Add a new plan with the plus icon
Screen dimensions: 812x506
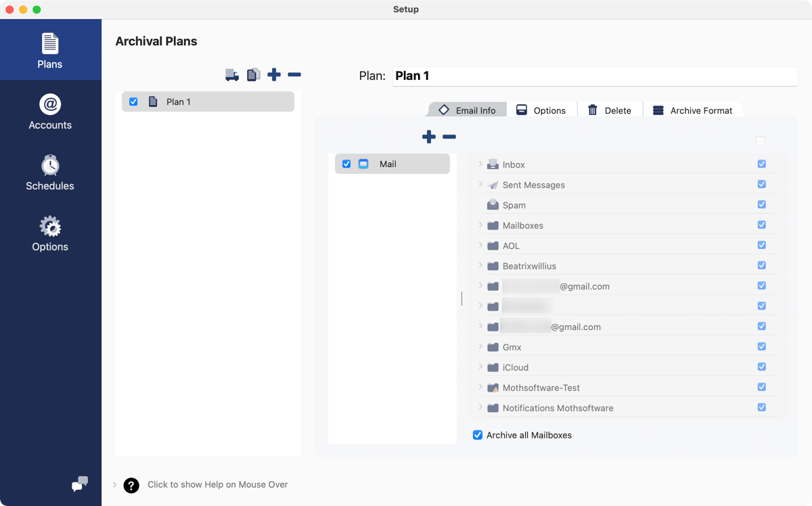tap(274, 74)
